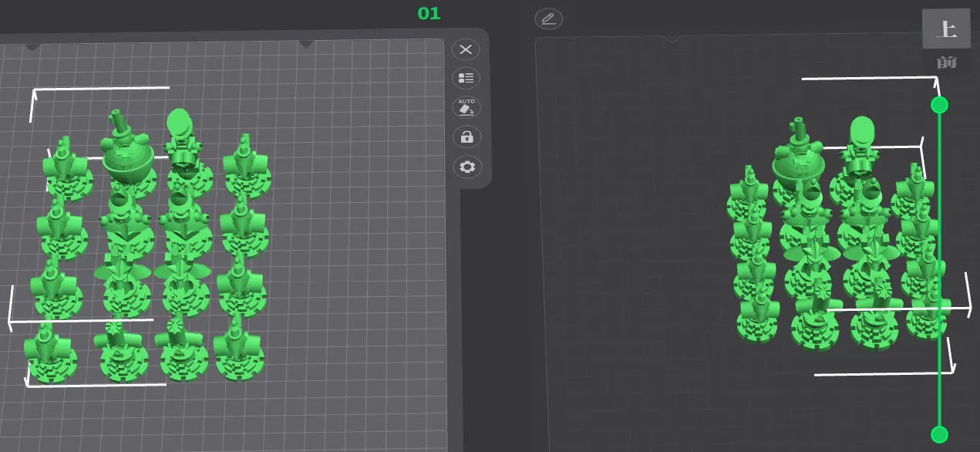This screenshot has height=452, width=980.
Task: Remove plate 01 with the X icon
Action: pyautogui.click(x=466, y=50)
